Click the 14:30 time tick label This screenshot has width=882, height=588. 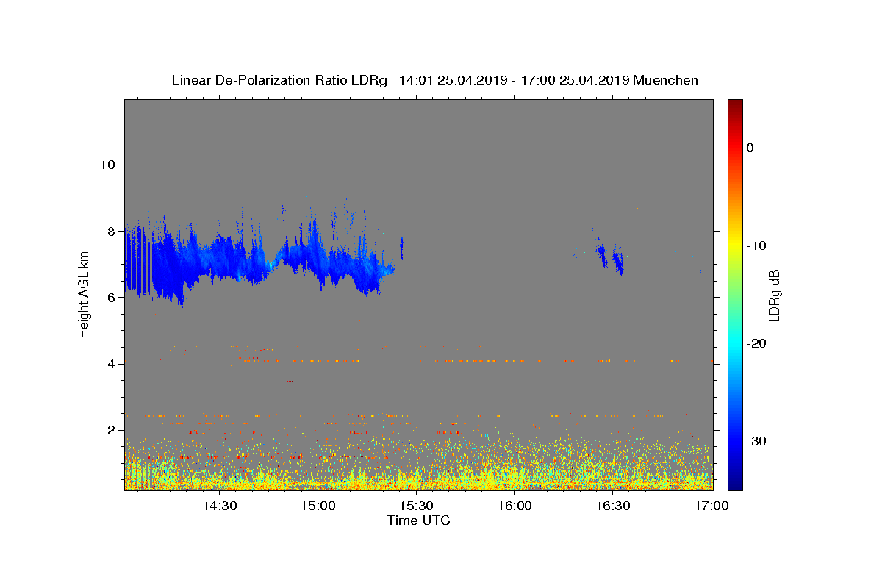(x=219, y=506)
